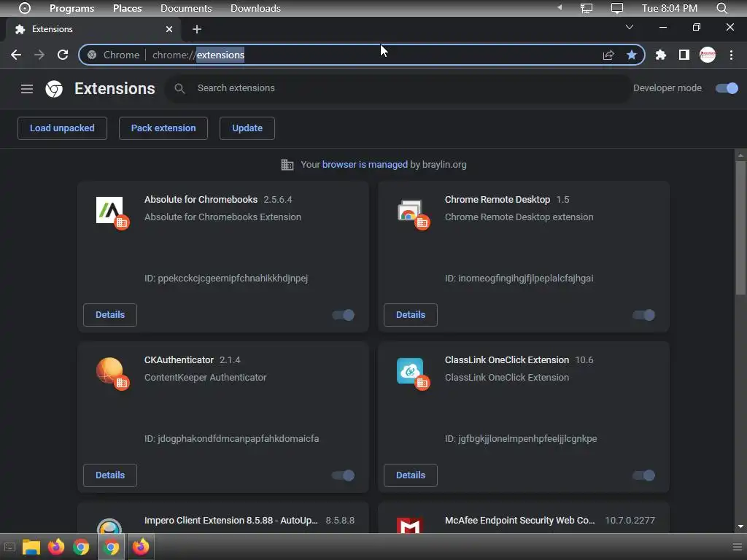
Task: Click Load unpacked button
Action: click(63, 128)
